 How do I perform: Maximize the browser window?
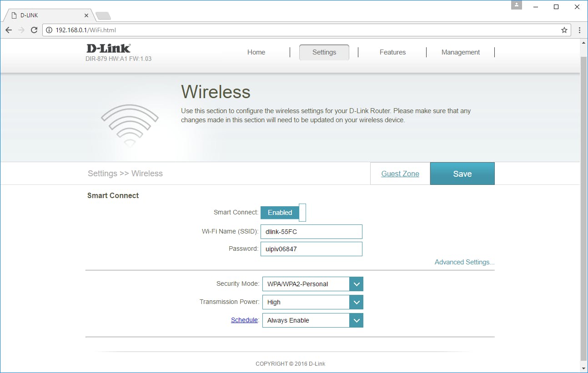click(x=556, y=7)
